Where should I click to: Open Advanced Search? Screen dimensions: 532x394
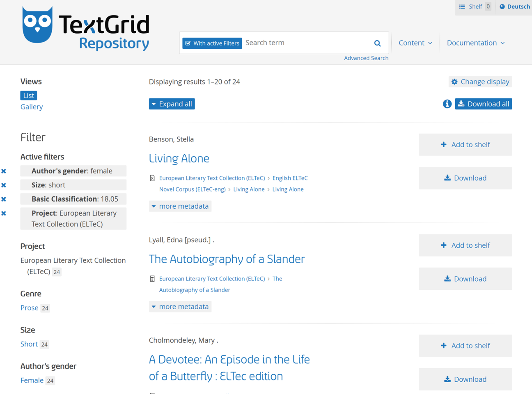366,58
